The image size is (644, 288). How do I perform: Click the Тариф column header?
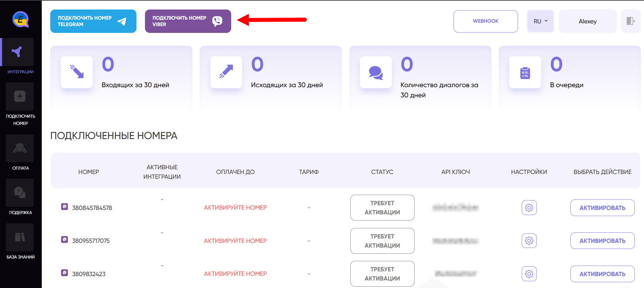click(x=309, y=172)
